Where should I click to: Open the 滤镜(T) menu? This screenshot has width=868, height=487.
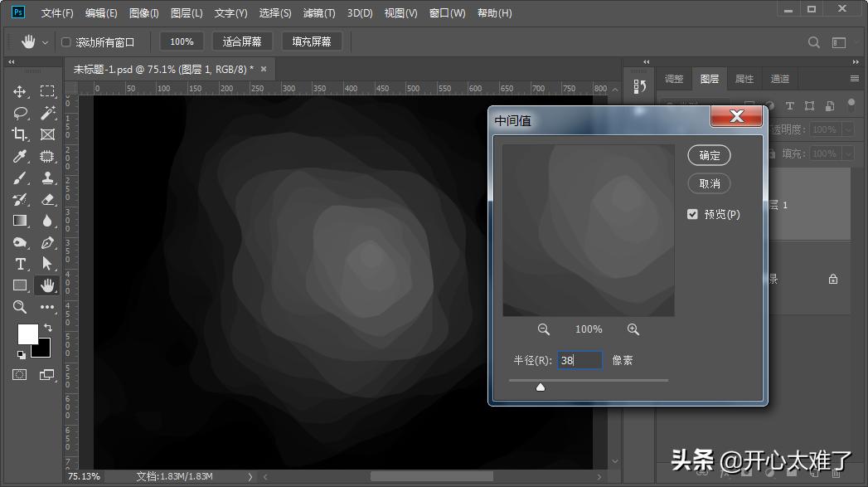319,13
